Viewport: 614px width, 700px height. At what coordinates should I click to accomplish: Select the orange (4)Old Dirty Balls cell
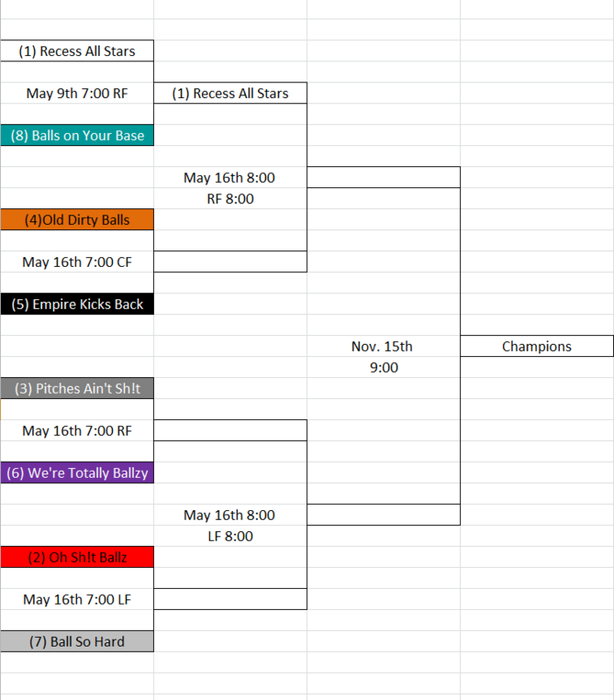pos(77,220)
